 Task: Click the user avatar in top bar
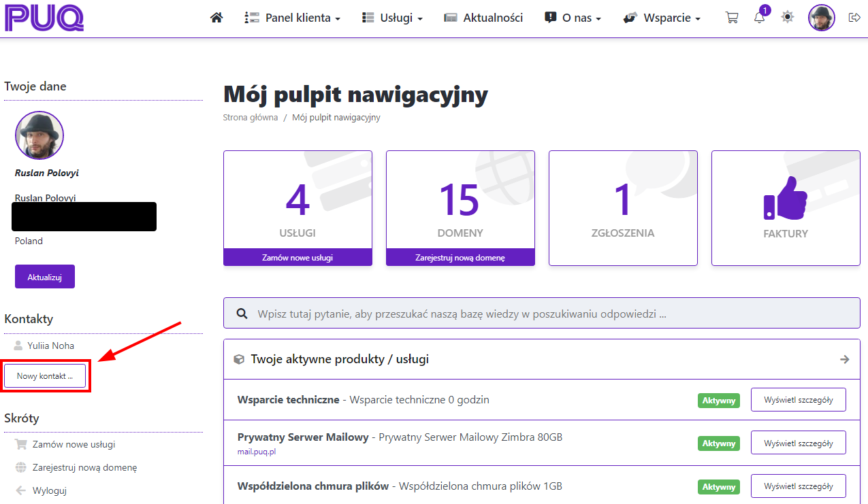click(821, 18)
